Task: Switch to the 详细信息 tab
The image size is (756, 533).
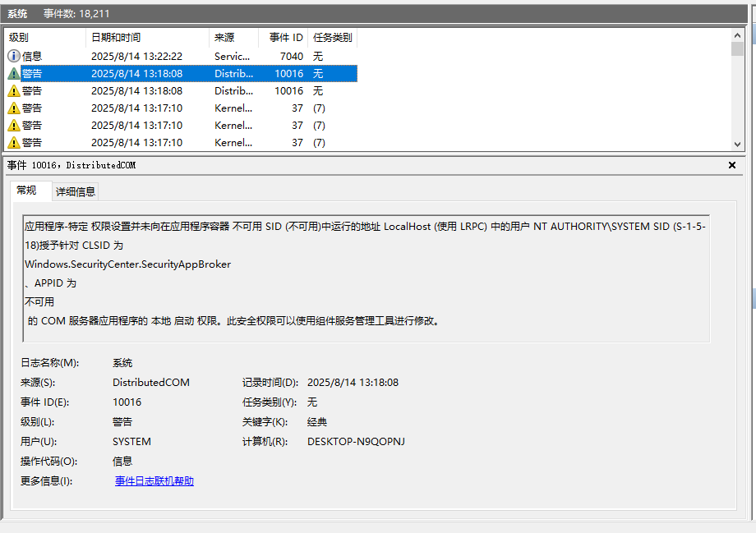Action: click(76, 192)
